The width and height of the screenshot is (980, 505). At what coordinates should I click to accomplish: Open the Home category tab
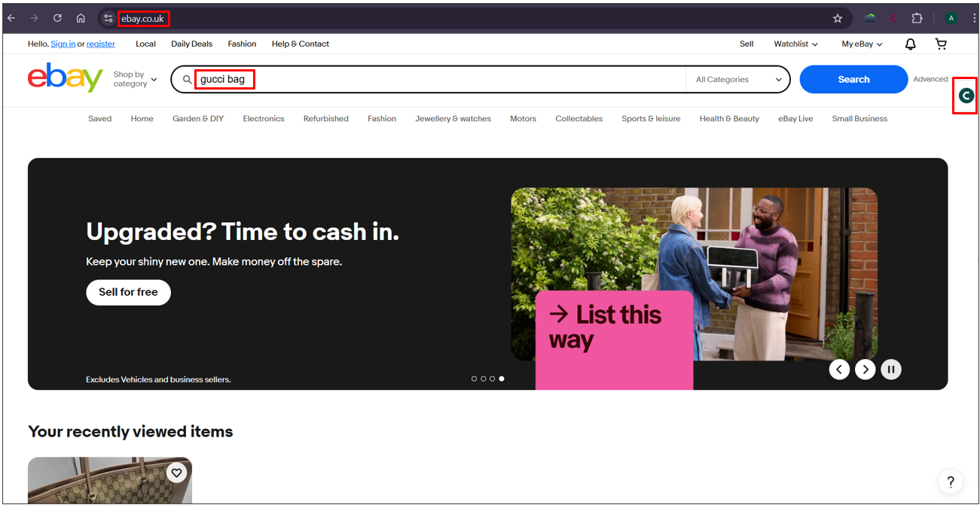pos(142,119)
